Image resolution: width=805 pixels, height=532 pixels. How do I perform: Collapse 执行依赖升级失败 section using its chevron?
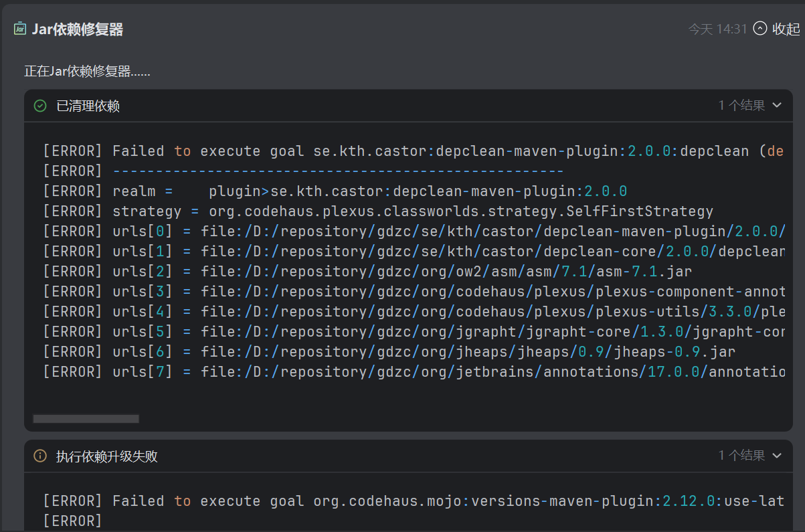point(777,455)
